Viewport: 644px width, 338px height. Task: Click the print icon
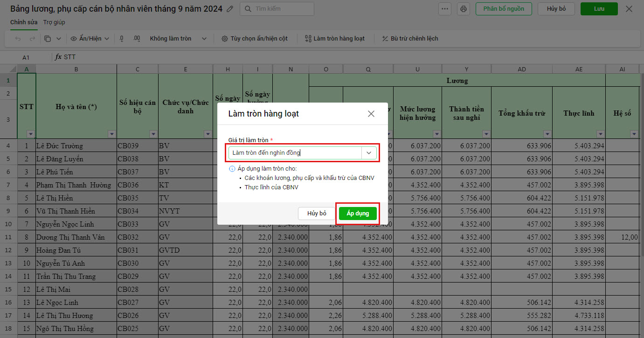pos(463,9)
